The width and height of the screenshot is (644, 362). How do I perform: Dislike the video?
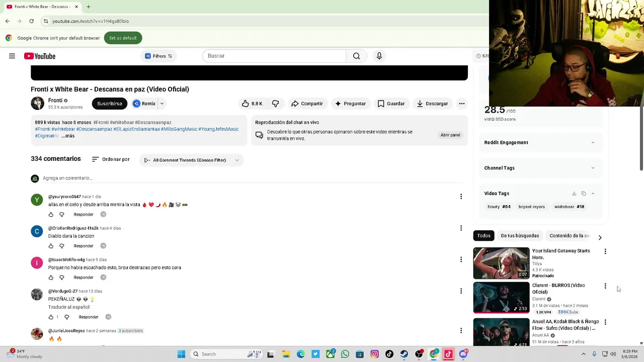[x=275, y=104]
